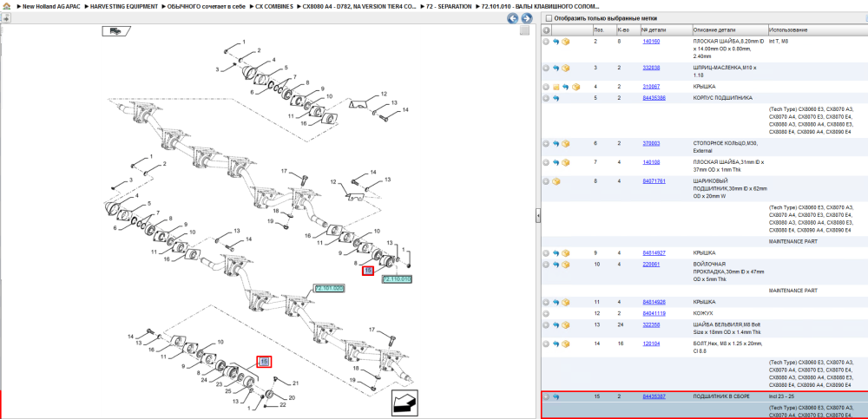This screenshot has height=419, width=868.
Task: Add part 140108 with circle icon
Action: 546,162
